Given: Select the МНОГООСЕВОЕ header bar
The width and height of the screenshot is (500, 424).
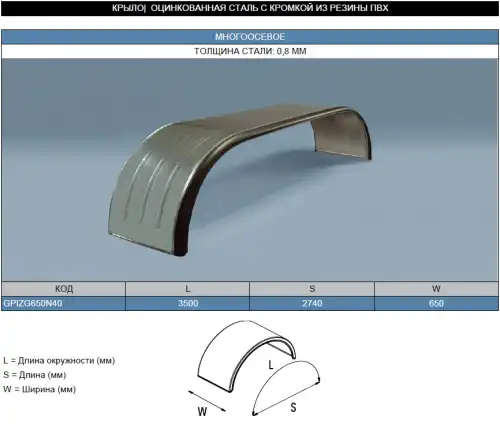Looking at the screenshot, I should (x=250, y=37).
